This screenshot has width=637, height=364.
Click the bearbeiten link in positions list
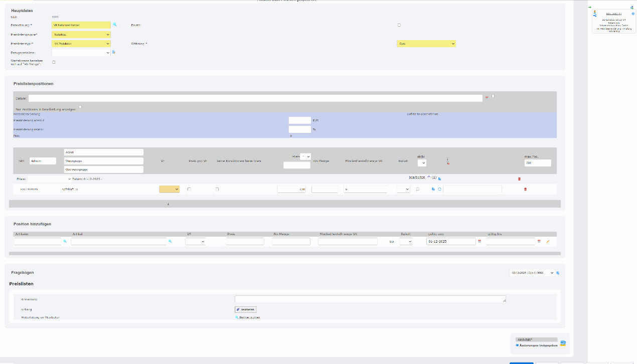click(x=417, y=177)
